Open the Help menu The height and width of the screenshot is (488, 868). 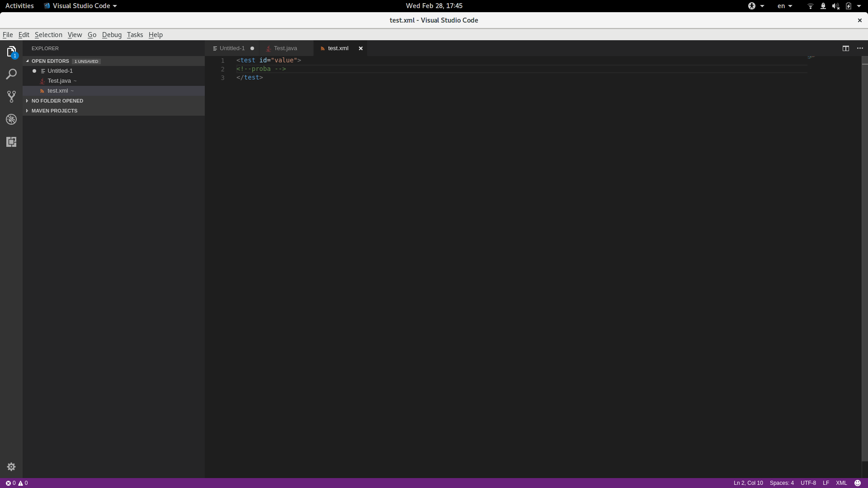click(156, 35)
